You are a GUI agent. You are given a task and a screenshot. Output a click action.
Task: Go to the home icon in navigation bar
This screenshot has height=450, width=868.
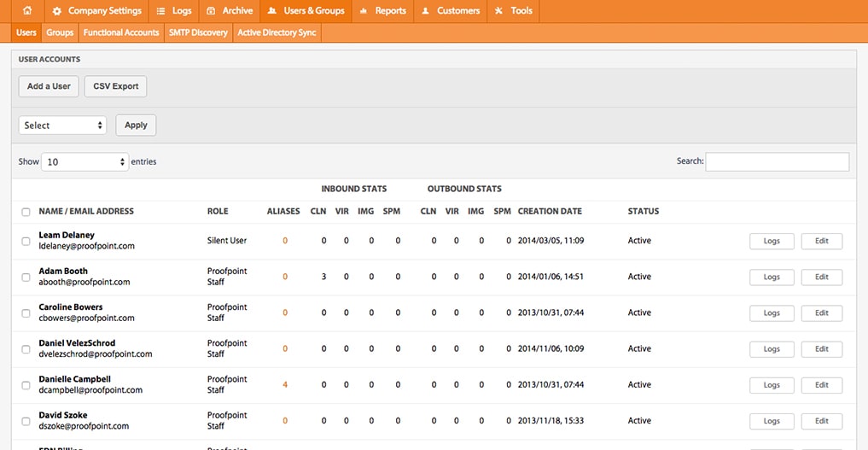pos(27,10)
